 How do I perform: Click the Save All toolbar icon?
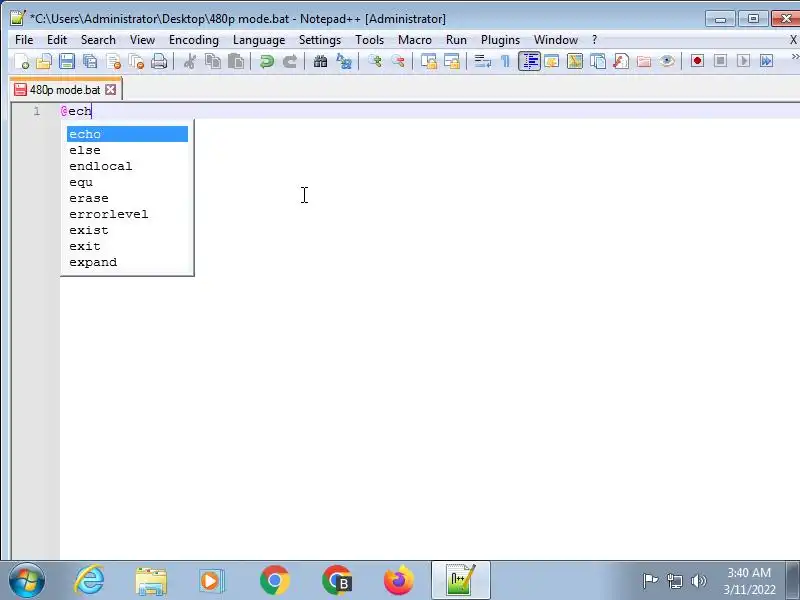tap(90, 62)
